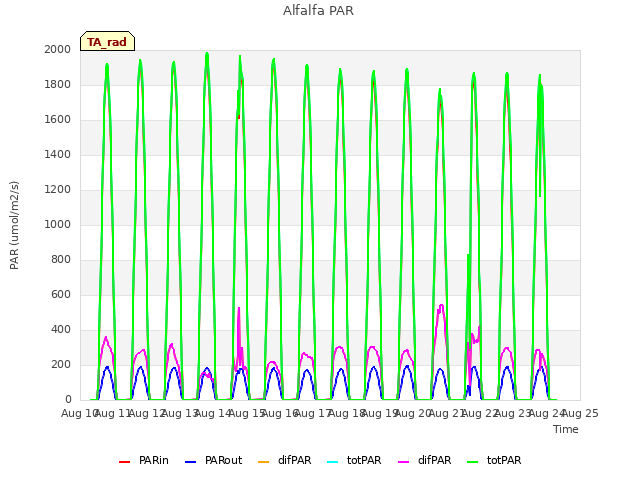
Task: Click the orange difPAR color swatch
Action: [x=264, y=462]
